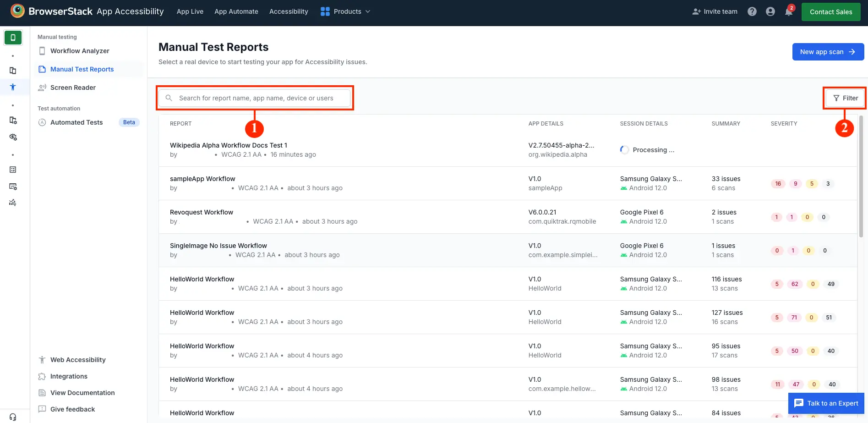This screenshot has width=868, height=423.
Task: Click the Web Accessibility person icon
Action: (x=42, y=360)
